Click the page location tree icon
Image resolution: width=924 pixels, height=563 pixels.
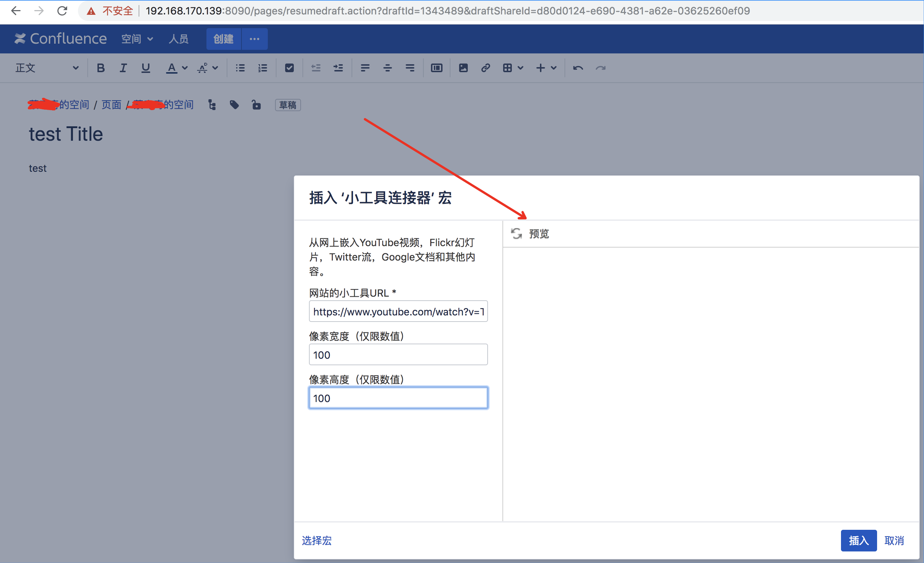[x=212, y=105]
